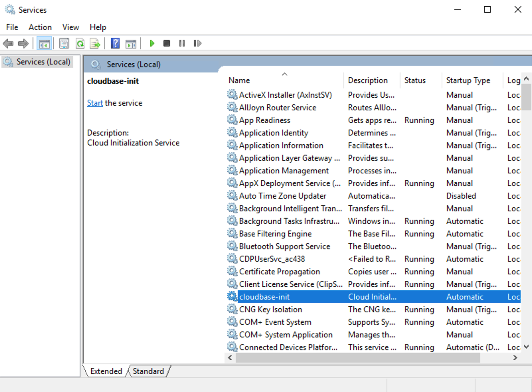532x392 pixels.
Task: Click the Stop Service square icon
Action: point(167,44)
